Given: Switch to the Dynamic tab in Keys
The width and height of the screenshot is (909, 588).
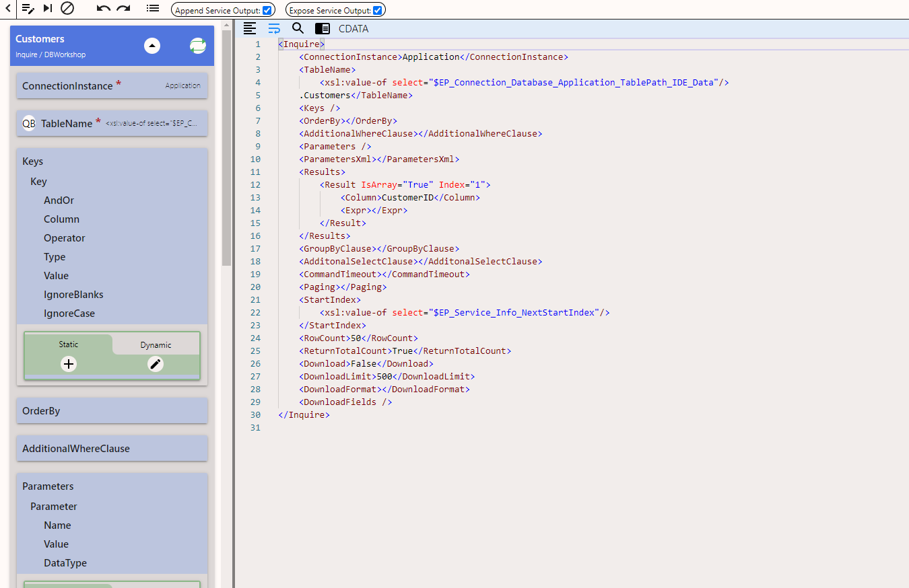Looking at the screenshot, I should coord(156,344).
